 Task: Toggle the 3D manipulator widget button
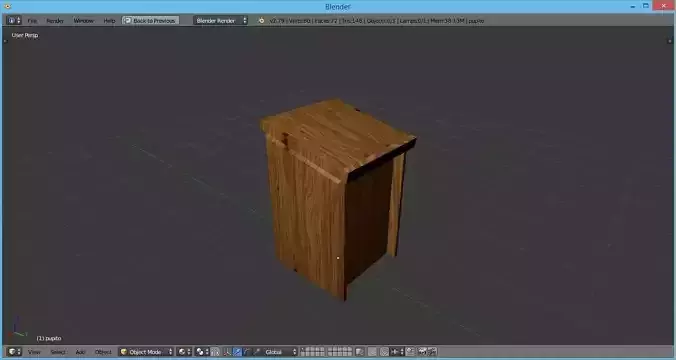[x=227, y=352]
